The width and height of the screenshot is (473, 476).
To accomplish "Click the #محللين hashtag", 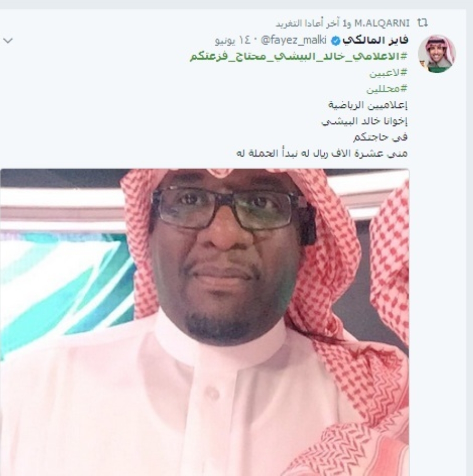I will (x=387, y=89).
